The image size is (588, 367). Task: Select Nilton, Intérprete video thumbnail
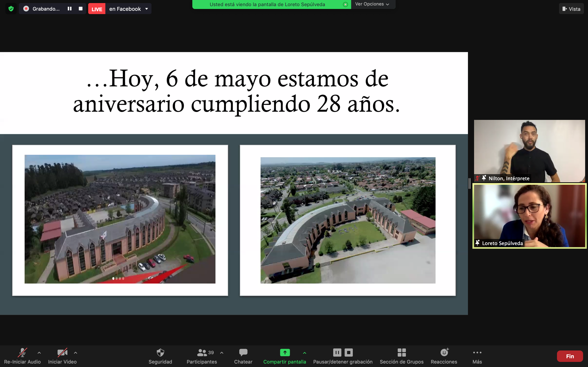pyautogui.click(x=529, y=150)
